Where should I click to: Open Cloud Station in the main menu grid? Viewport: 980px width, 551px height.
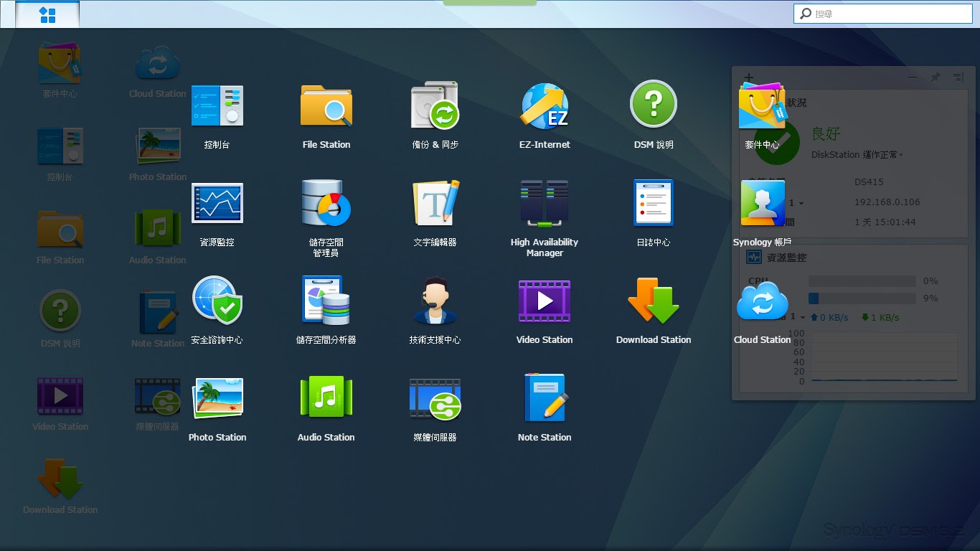[763, 312]
